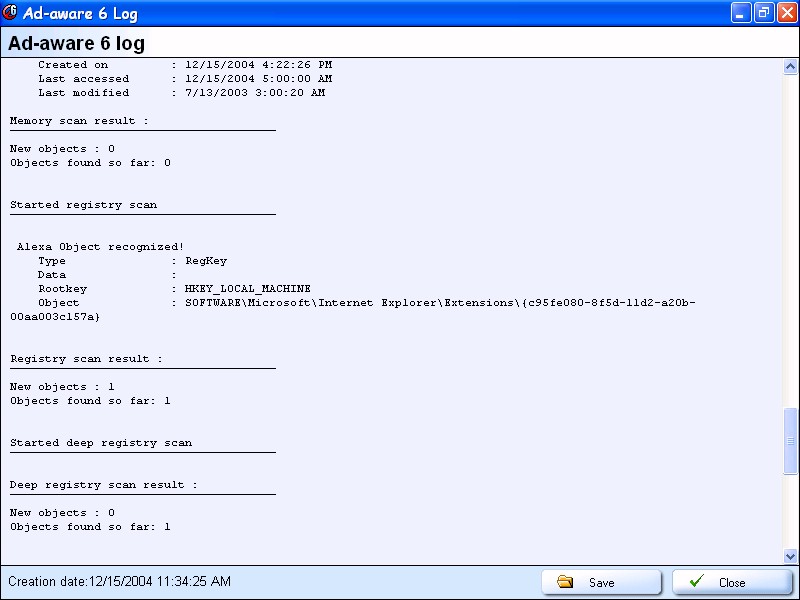Click the folder icon on the Save button
This screenshot has width=800, height=600.
click(565, 582)
